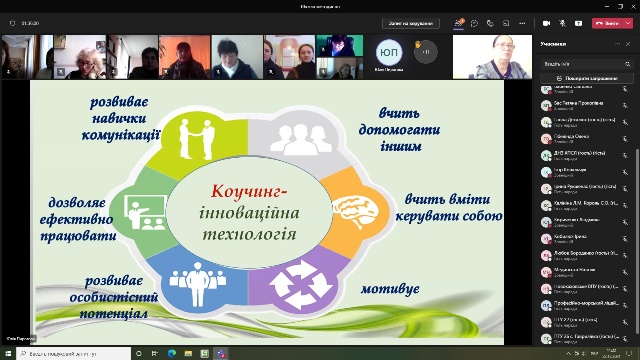Screen dimensions: 640x360
Task: Click the participant name search field
Action: point(587,64)
